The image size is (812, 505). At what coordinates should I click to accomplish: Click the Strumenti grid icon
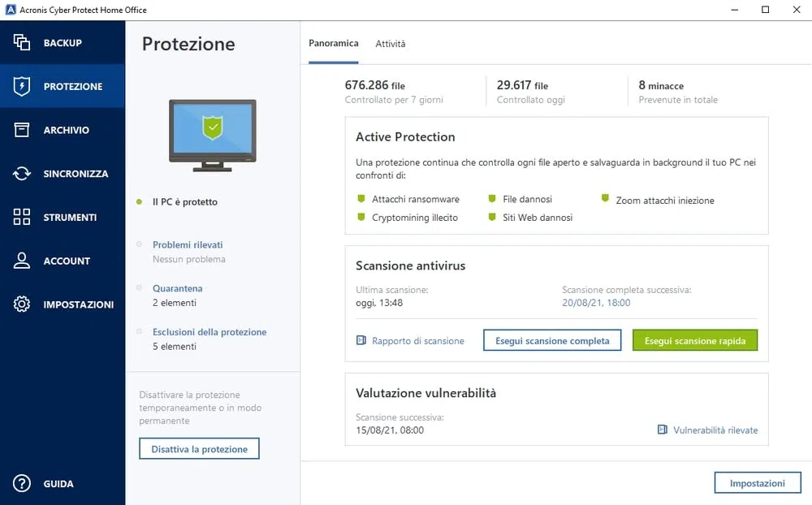[x=22, y=217]
